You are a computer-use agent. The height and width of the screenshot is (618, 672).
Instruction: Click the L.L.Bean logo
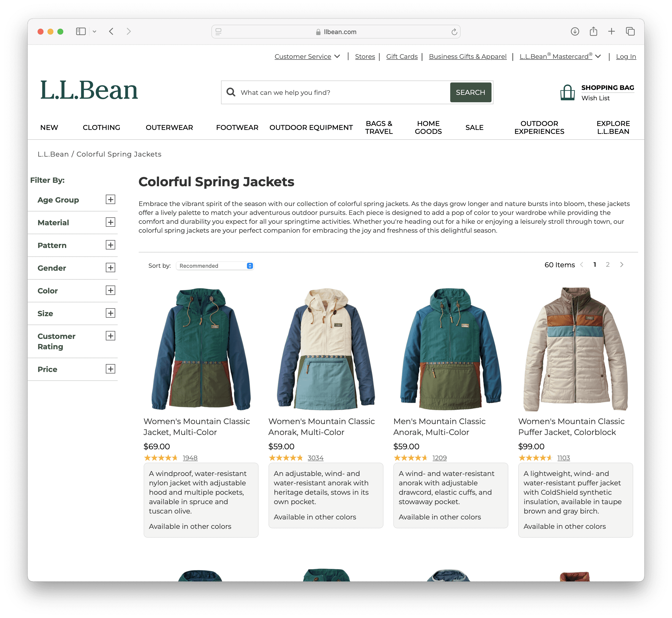[89, 90]
